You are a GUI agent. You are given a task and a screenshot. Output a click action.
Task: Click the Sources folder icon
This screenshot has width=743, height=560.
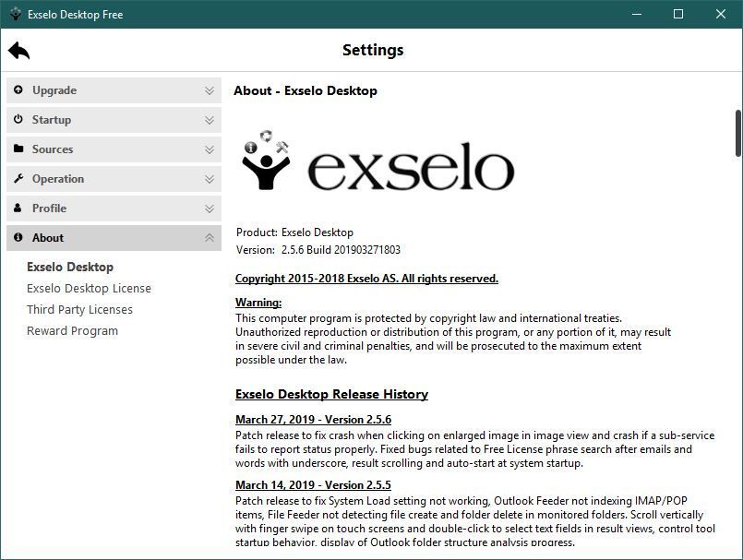coord(18,149)
